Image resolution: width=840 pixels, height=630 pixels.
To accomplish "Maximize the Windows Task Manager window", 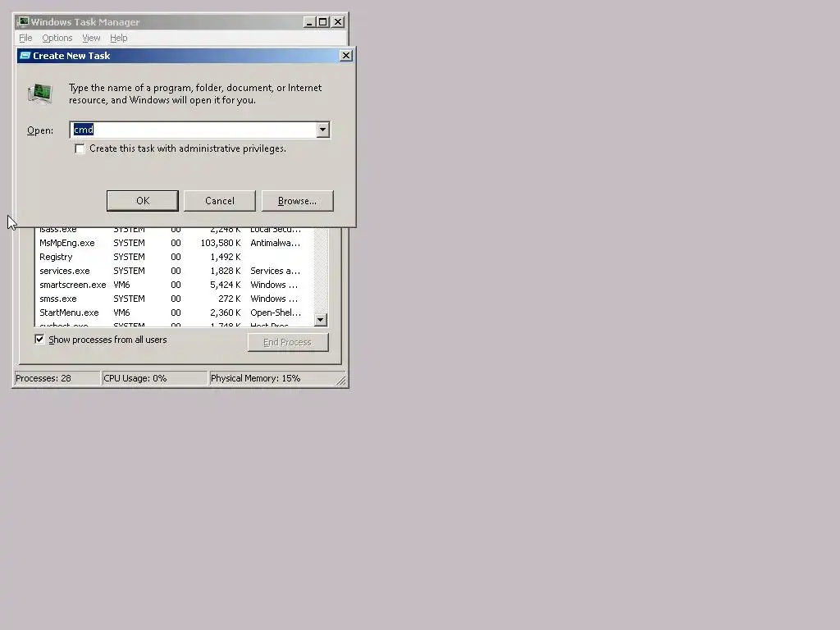I will [x=323, y=22].
